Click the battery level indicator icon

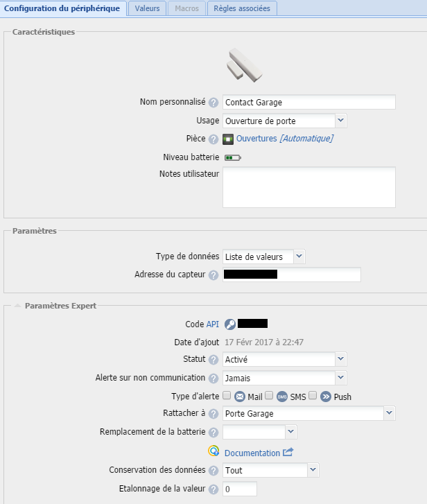click(x=232, y=157)
